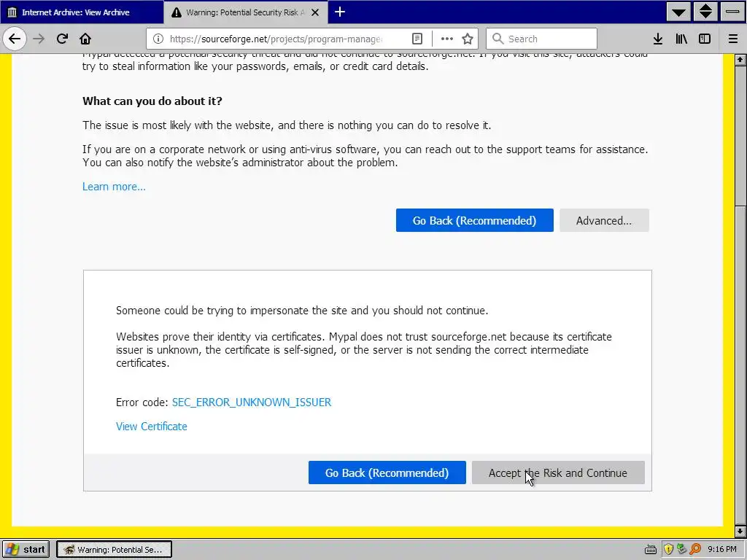
Task: Open the library icon
Action: pyautogui.click(x=681, y=39)
